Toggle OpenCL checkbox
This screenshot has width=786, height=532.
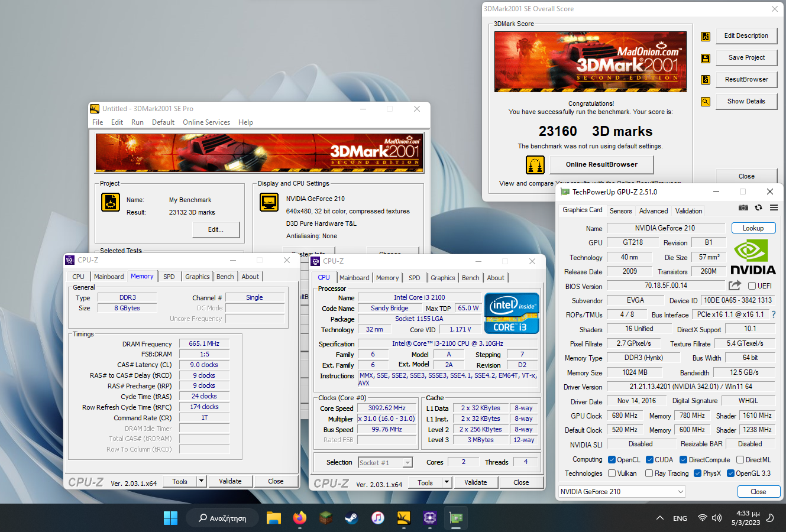[612, 459]
